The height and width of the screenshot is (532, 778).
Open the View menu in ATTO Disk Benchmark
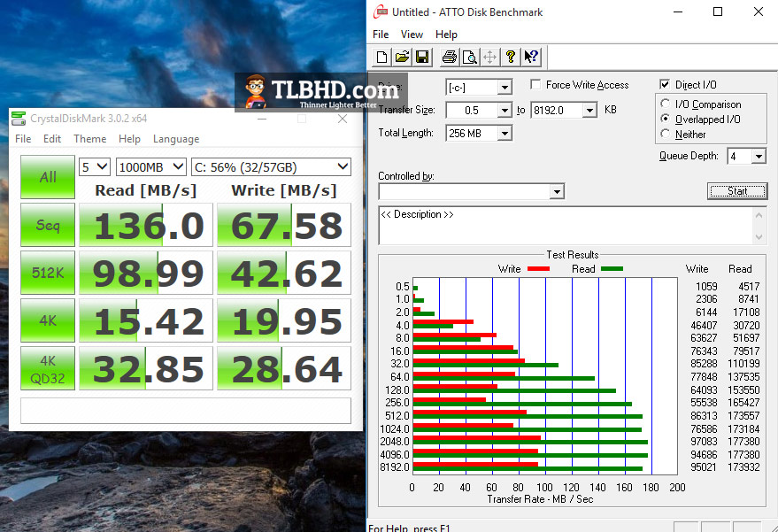pyautogui.click(x=412, y=35)
